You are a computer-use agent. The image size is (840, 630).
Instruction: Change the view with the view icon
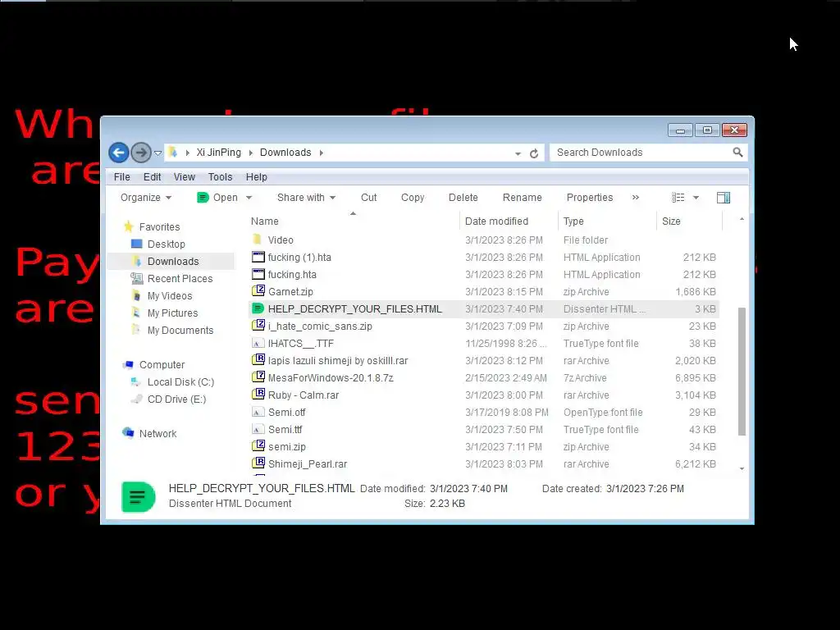tap(678, 198)
